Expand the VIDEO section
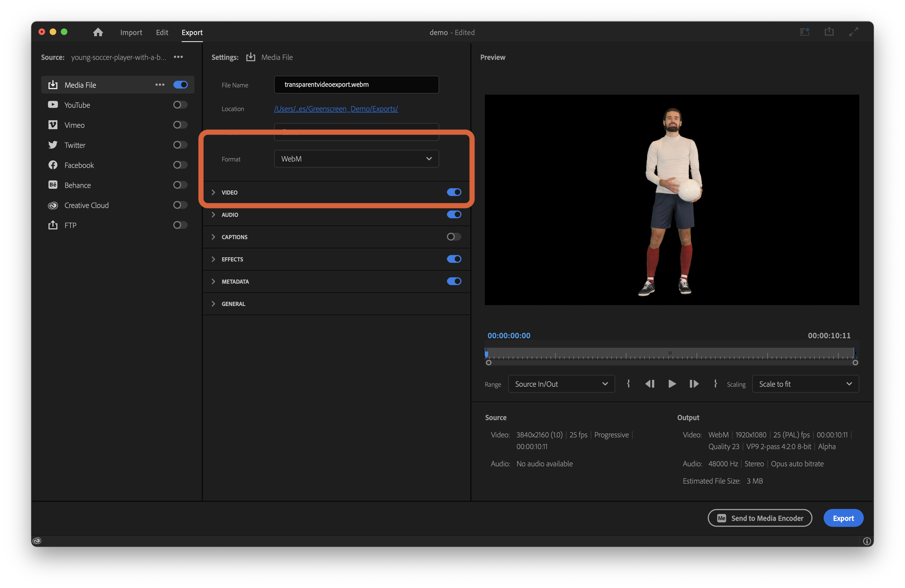This screenshot has width=905, height=588. (213, 193)
